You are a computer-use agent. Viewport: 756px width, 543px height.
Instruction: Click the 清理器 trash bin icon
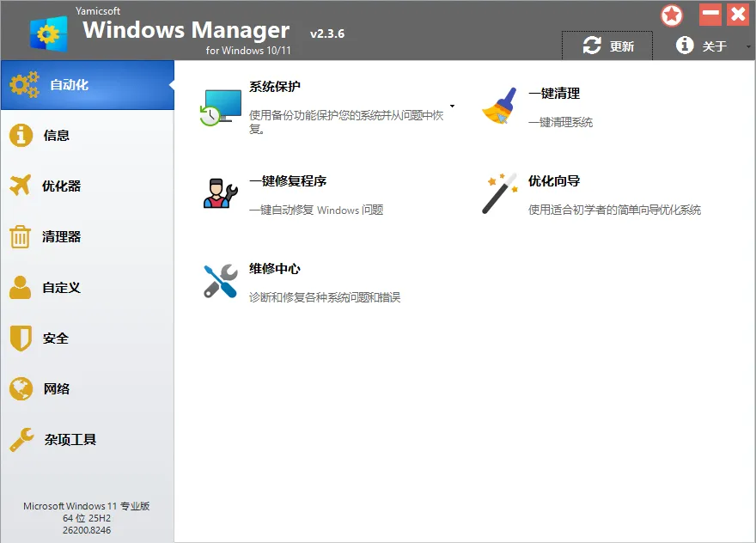pos(21,236)
